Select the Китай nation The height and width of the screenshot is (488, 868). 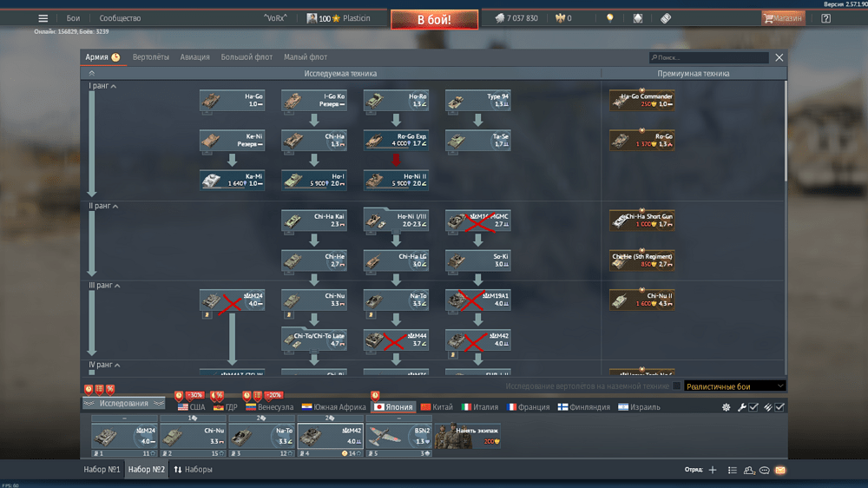coord(437,407)
